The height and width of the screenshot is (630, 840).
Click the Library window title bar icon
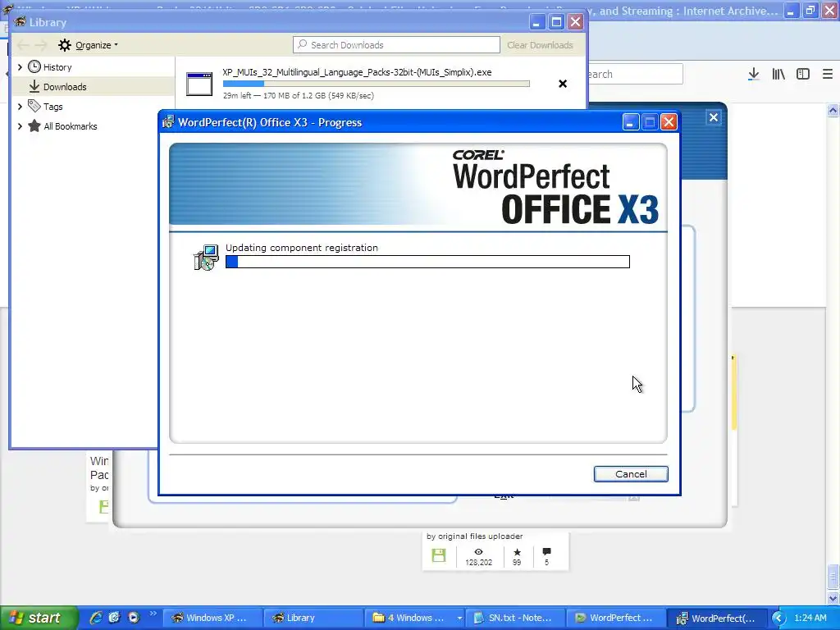(20, 22)
